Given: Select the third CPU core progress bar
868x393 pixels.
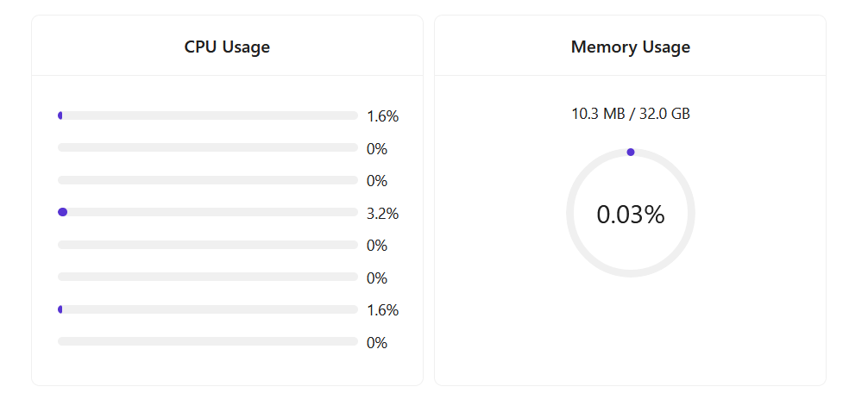Looking at the screenshot, I should 207,180.
